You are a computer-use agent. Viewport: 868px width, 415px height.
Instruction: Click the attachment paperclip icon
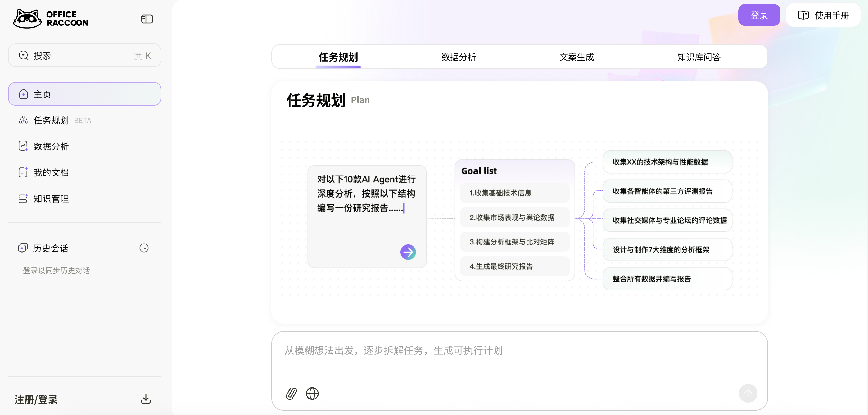pyautogui.click(x=291, y=394)
